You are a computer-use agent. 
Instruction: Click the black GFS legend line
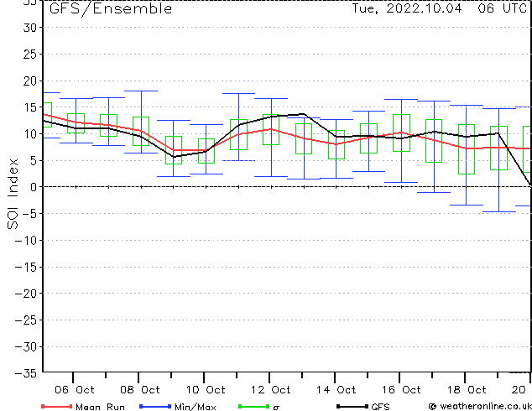[352, 406]
